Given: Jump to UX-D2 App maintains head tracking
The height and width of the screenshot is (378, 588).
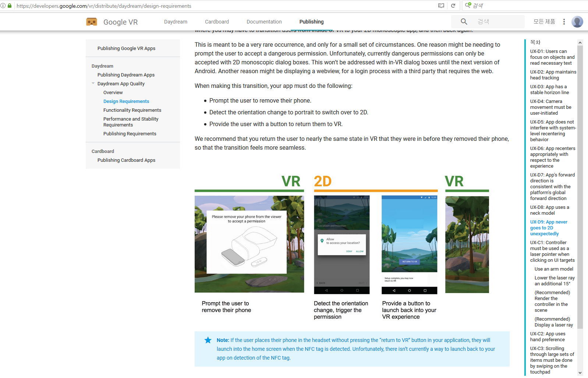Looking at the screenshot, I should [553, 75].
